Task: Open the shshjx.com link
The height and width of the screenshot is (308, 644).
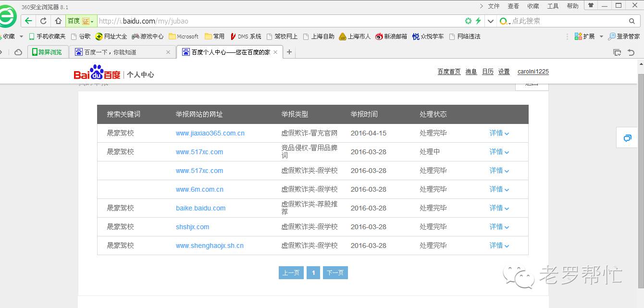Action: tap(192, 227)
